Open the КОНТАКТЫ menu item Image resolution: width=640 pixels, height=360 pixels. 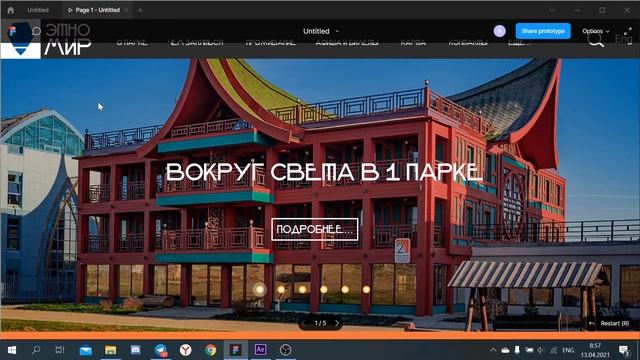click(x=468, y=42)
